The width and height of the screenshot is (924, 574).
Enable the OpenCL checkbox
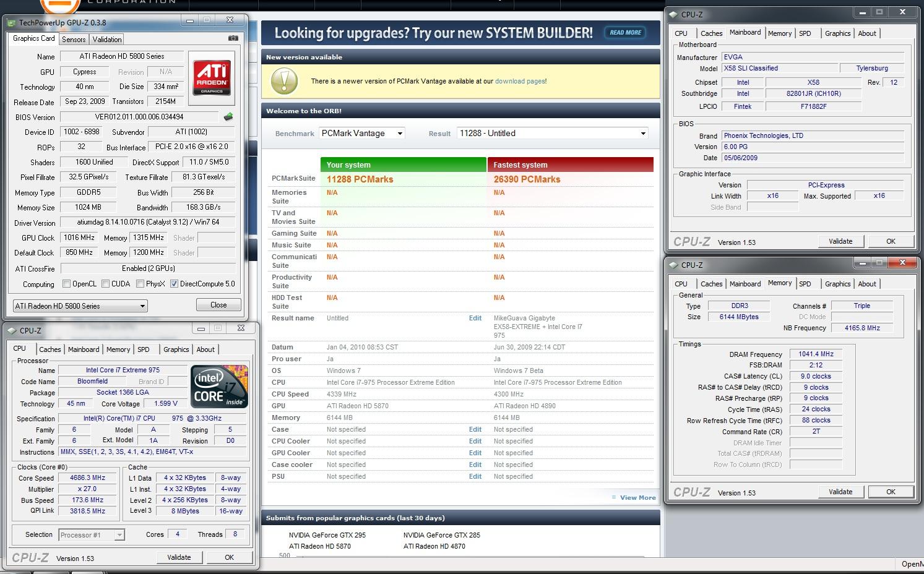tap(67, 284)
